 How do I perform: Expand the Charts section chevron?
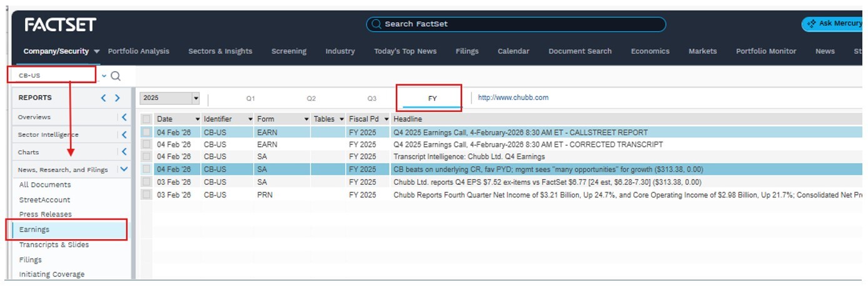[x=124, y=152]
